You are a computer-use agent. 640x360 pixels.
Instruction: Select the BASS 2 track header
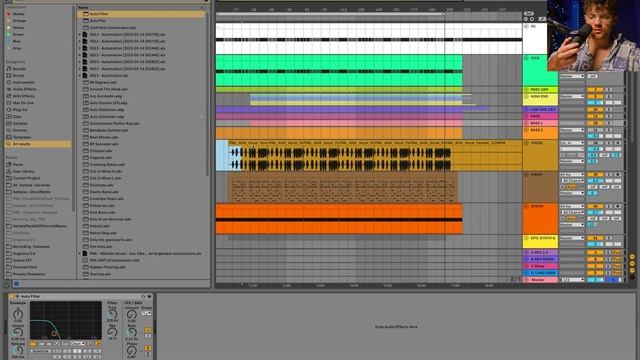tap(540, 133)
